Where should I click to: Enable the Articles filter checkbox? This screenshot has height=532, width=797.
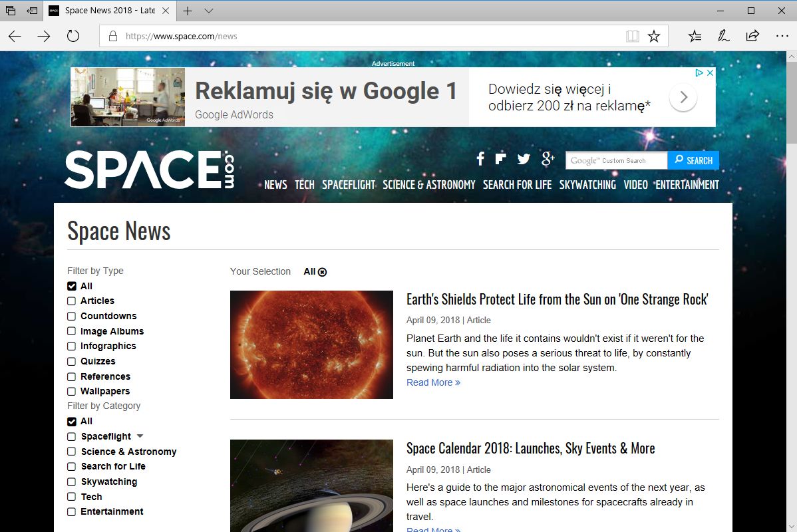coord(71,301)
